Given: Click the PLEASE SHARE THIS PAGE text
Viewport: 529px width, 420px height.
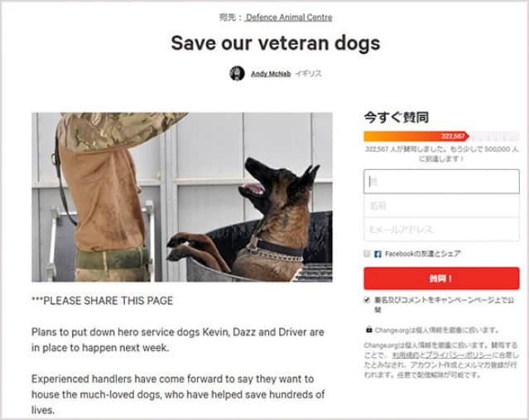Looking at the screenshot, I should [x=108, y=301].
